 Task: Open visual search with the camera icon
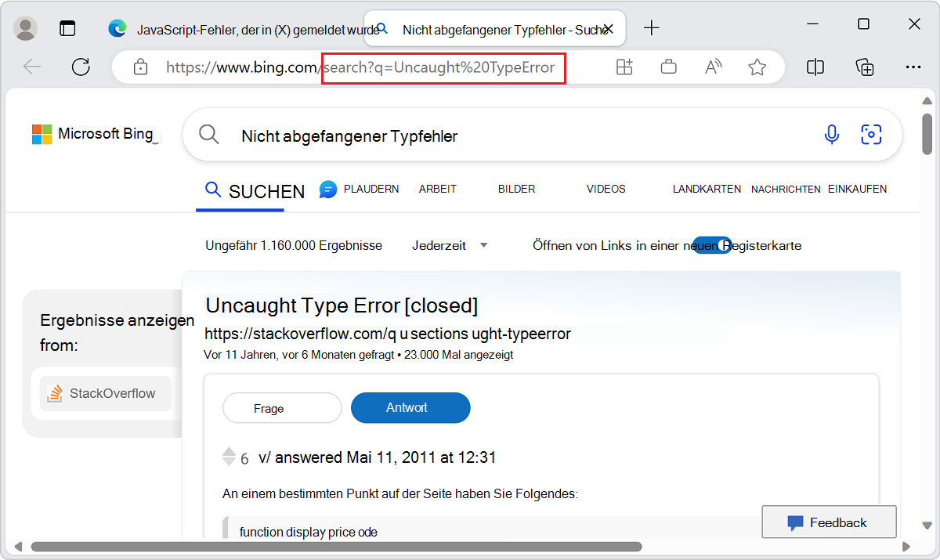pos(871,134)
